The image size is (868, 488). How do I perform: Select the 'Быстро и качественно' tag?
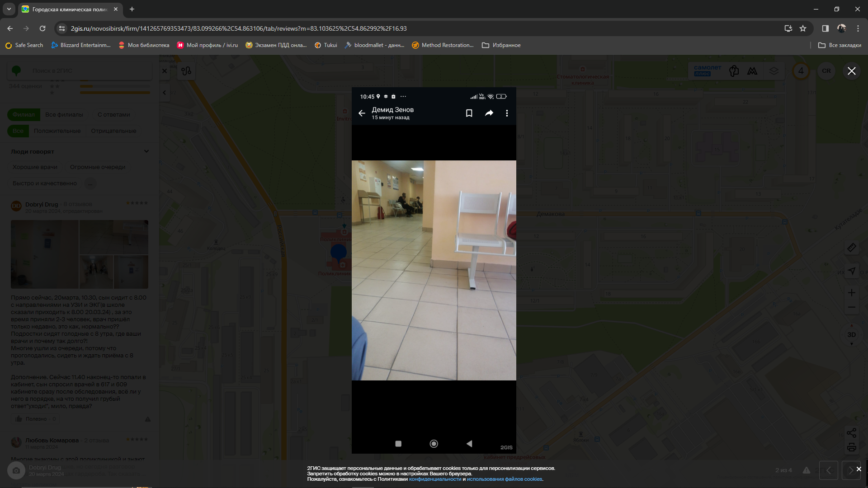coord(45,183)
